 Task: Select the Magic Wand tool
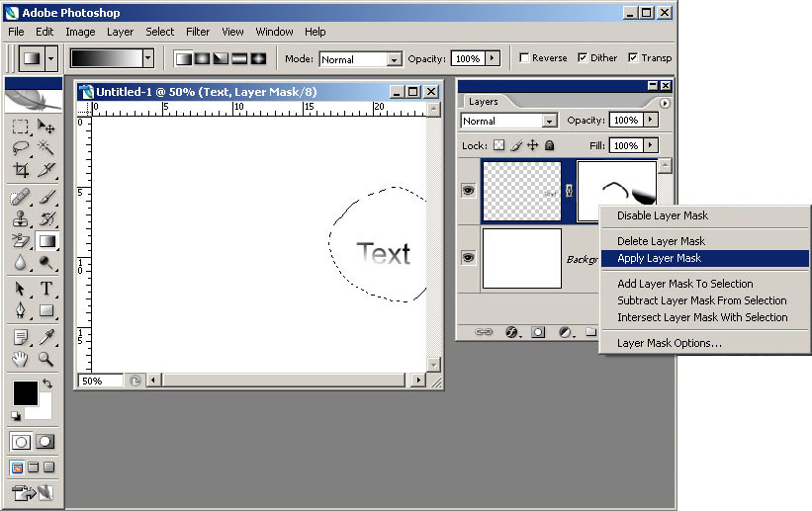[x=46, y=148]
